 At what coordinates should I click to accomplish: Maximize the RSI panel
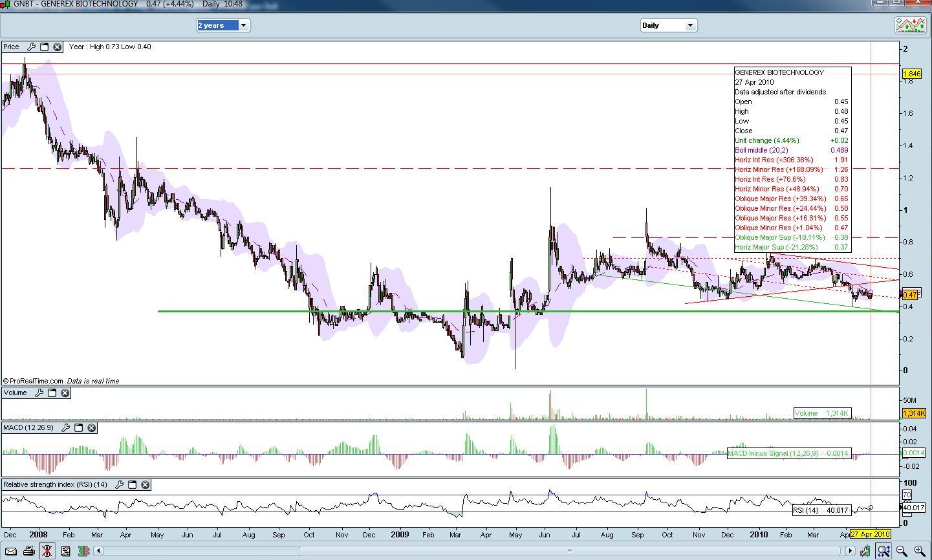[133, 484]
